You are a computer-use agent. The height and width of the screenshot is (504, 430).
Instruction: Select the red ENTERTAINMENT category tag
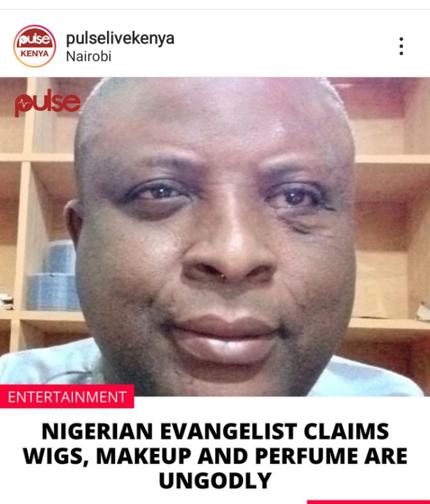coord(67,397)
